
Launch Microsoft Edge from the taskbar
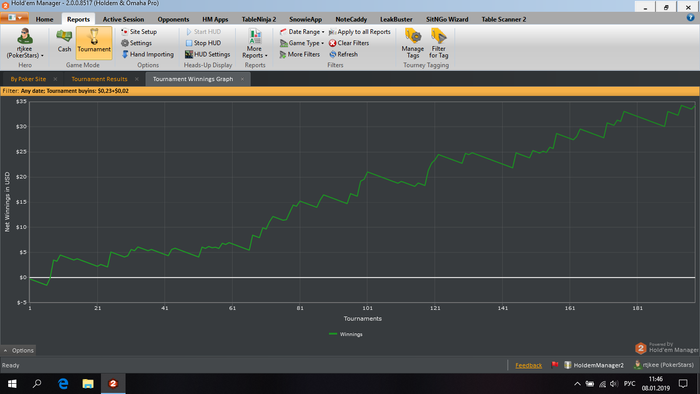coord(63,384)
